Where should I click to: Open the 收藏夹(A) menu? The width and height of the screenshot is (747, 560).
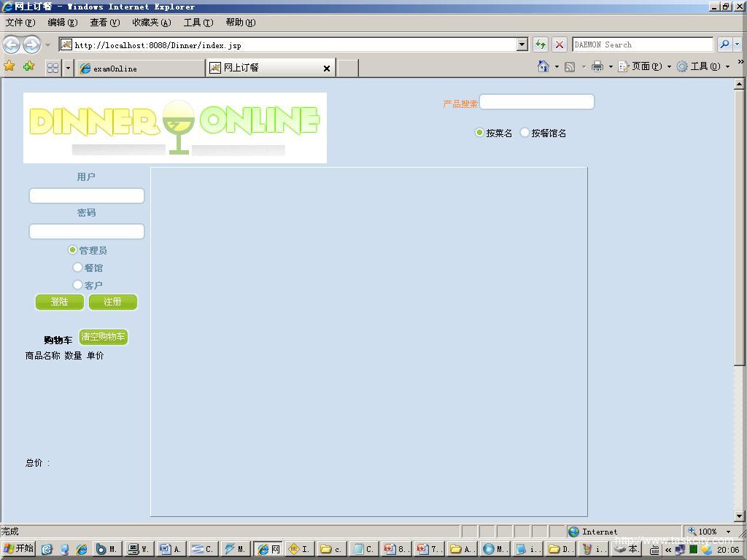[x=151, y=23]
